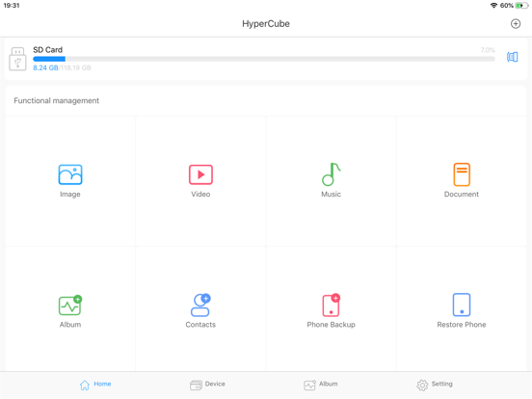
Task: Open Album backup in Functional management grid
Action: tap(70, 310)
